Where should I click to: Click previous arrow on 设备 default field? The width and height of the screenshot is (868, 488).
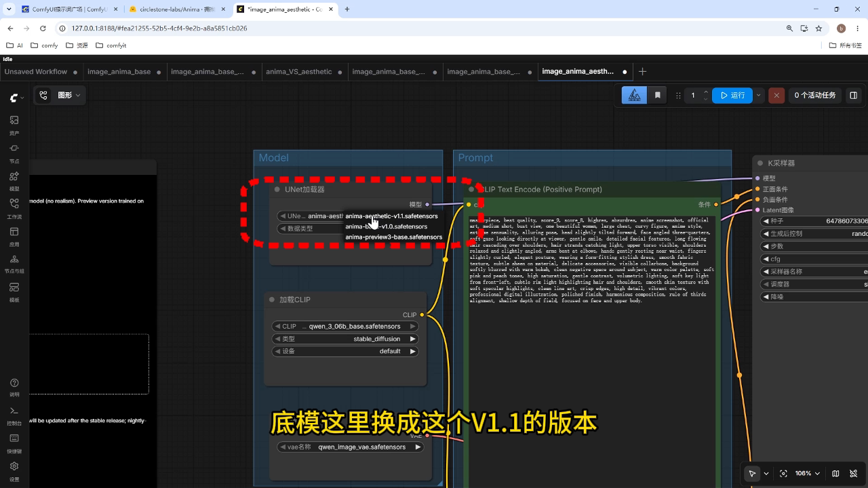277,351
